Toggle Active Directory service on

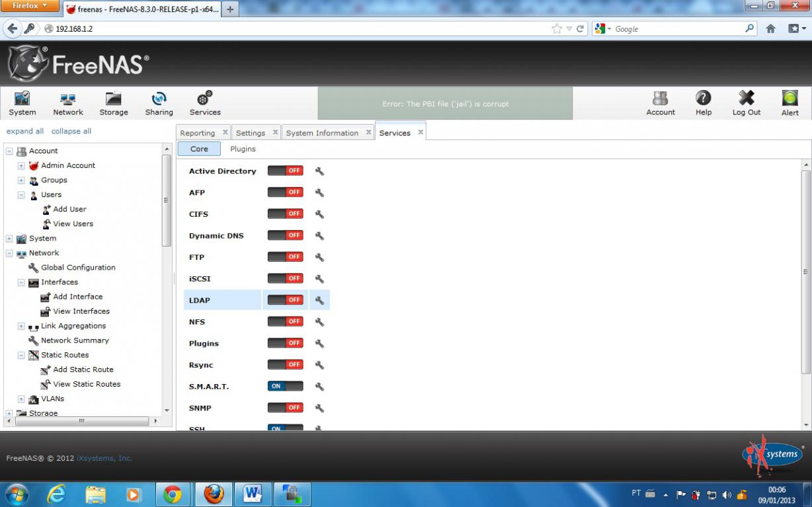point(285,171)
